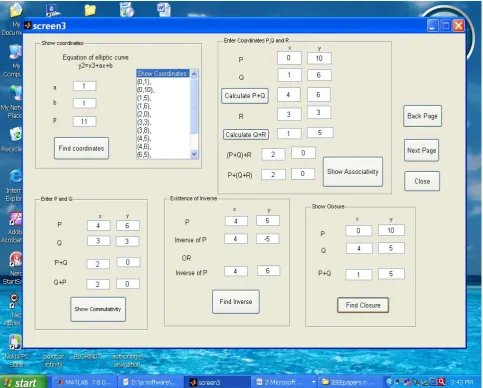483x388 pixels.
Task: Click the 'b' parameter input field
Action: pos(84,103)
